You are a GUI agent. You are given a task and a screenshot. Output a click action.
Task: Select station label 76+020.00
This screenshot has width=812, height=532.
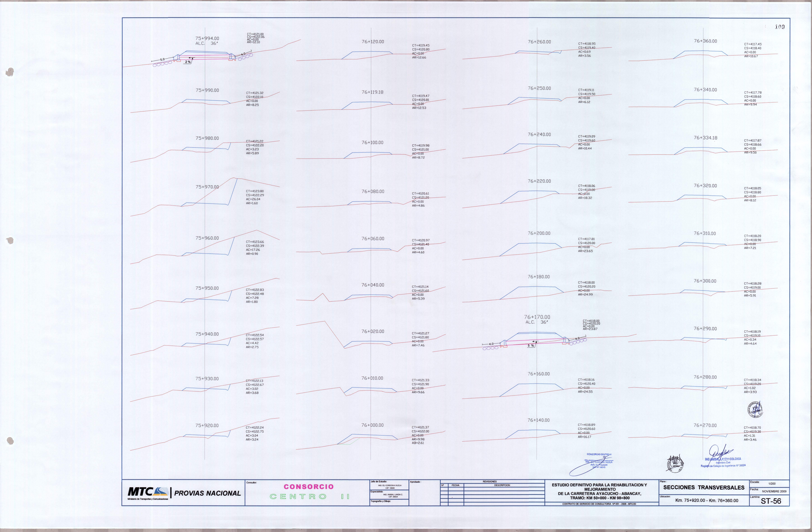tap(373, 332)
